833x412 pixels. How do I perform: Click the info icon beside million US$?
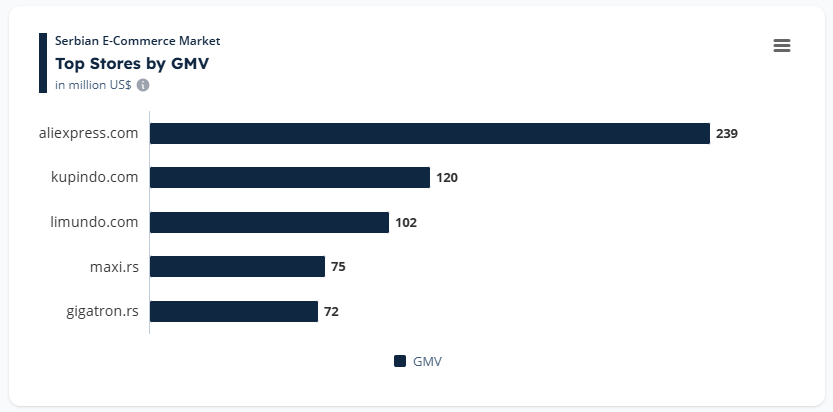142,85
